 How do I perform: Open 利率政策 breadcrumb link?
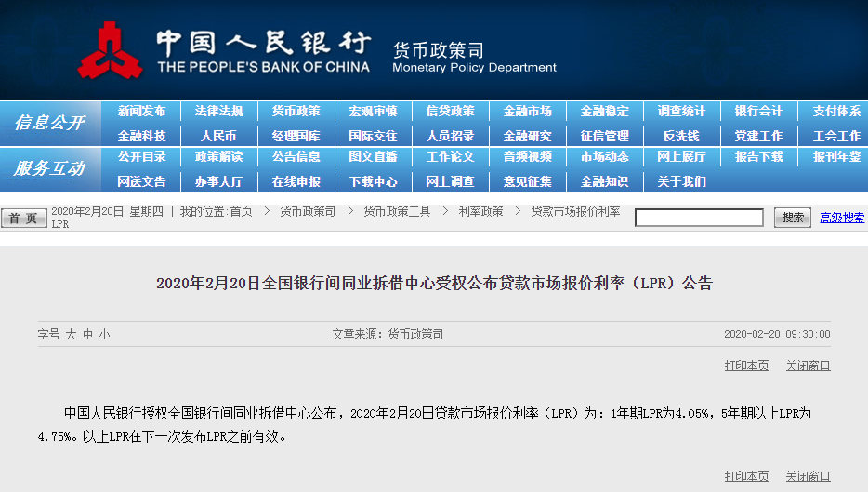point(480,211)
